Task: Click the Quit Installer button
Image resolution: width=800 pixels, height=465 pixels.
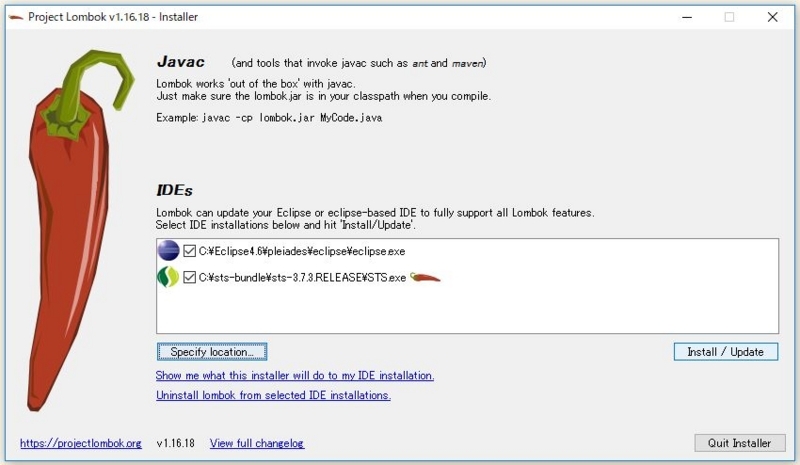Action: tap(739, 443)
